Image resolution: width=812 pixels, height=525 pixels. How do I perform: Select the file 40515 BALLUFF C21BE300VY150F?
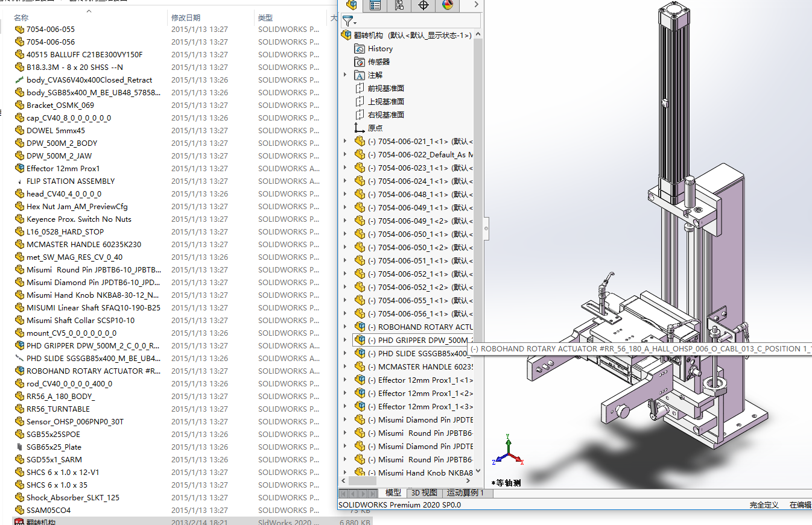tap(84, 55)
